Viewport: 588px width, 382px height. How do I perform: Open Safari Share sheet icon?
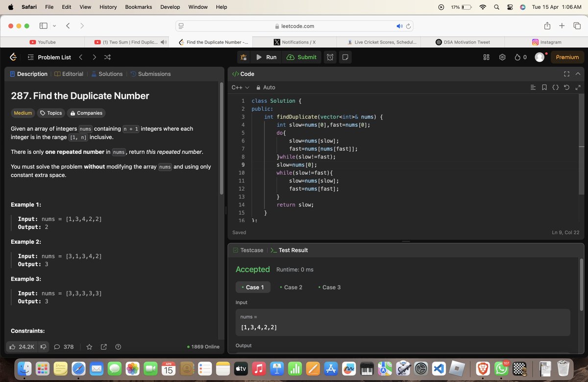[547, 25]
